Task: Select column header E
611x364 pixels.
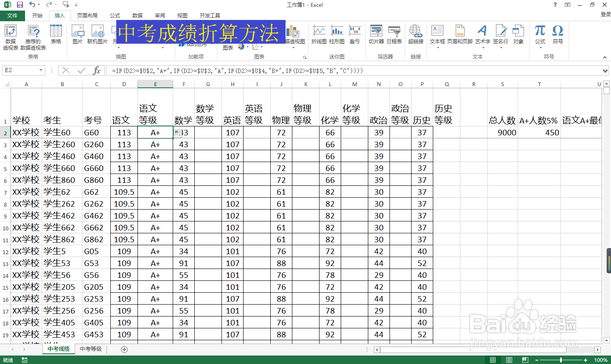Action: coord(155,84)
